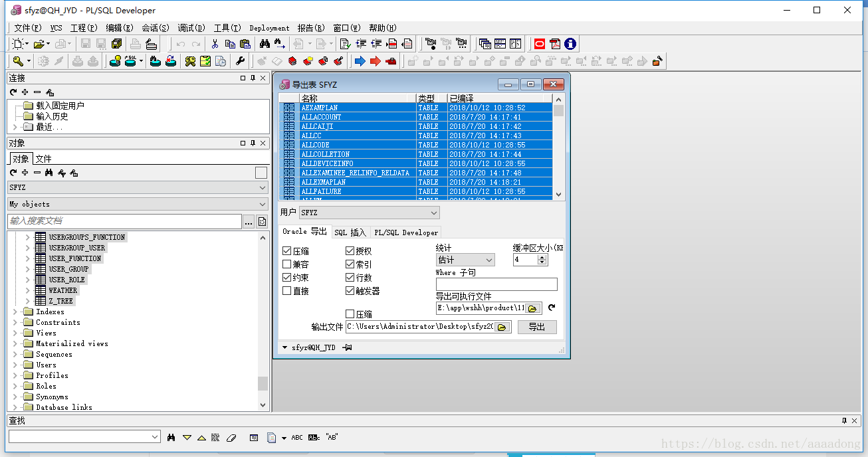Click the Cut scissors icon
Viewport: 868px width, 457px height.
215,44
